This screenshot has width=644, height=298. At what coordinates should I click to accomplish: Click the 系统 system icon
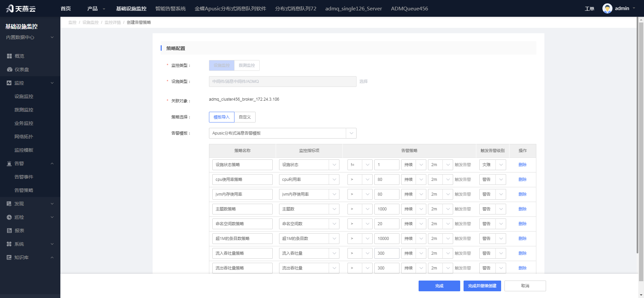pyautogui.click(x=9, y=244)
